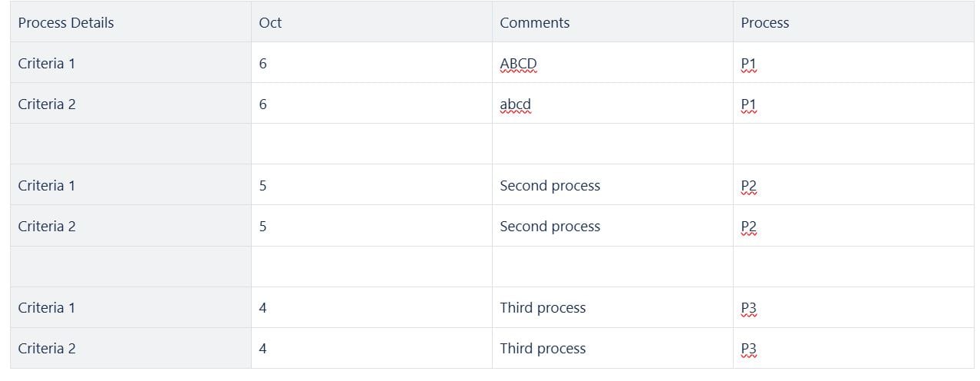980x381 pixels.
Task: Click the lowercase abcd comment cell
Action: coord(612,104)
